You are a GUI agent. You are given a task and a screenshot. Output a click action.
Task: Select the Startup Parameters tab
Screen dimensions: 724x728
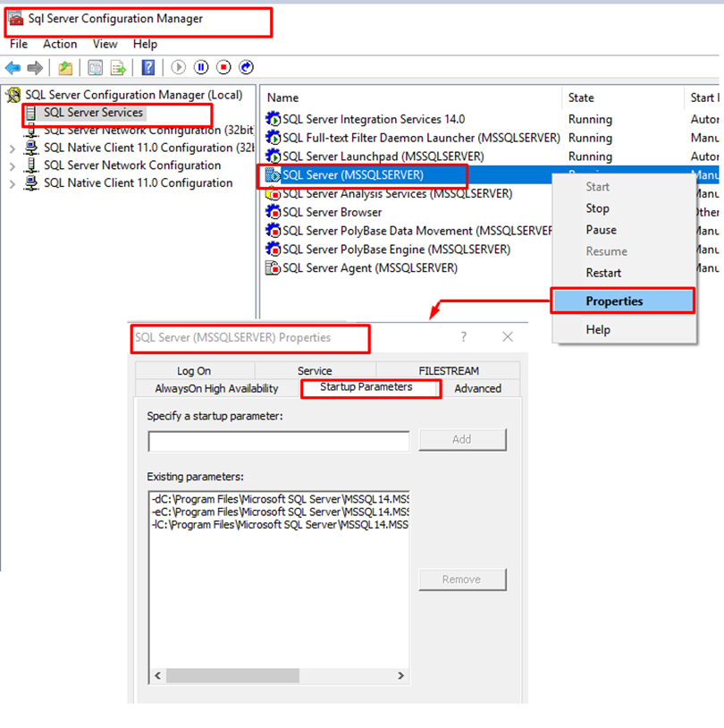click(366, 387)
